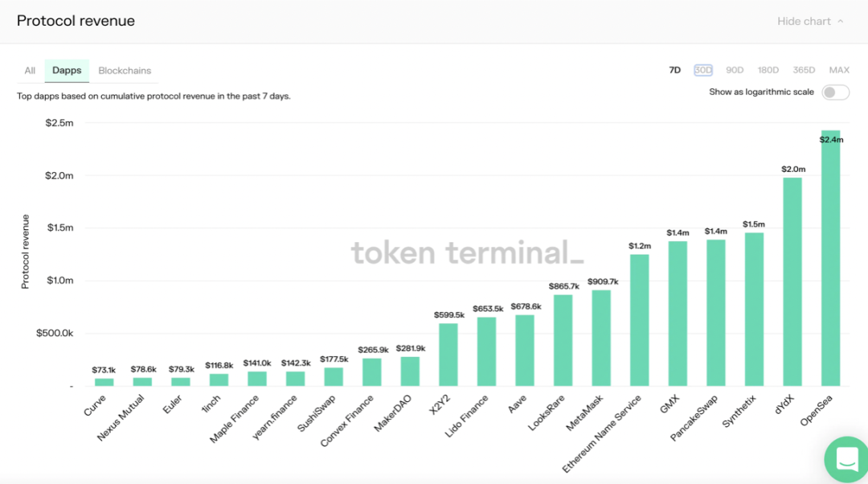The width and height of the screenshot is (868, 484).
Task: Select the Convex Finance bar
Action: click(x=372, y=372)
